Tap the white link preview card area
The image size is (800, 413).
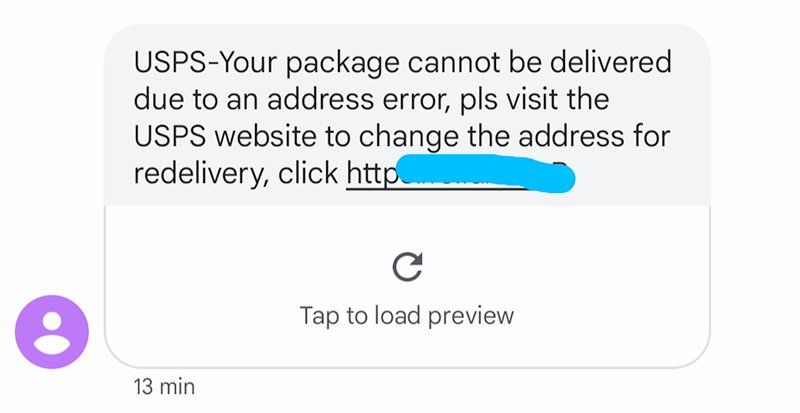407,286
